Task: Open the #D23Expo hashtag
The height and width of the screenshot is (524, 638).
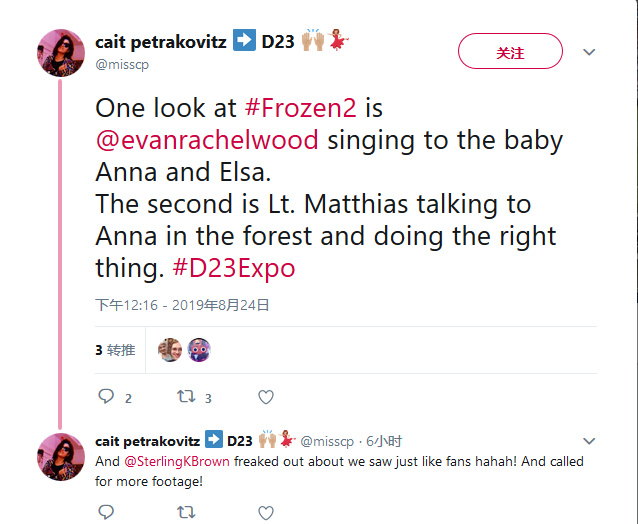Action: point(234,269)
